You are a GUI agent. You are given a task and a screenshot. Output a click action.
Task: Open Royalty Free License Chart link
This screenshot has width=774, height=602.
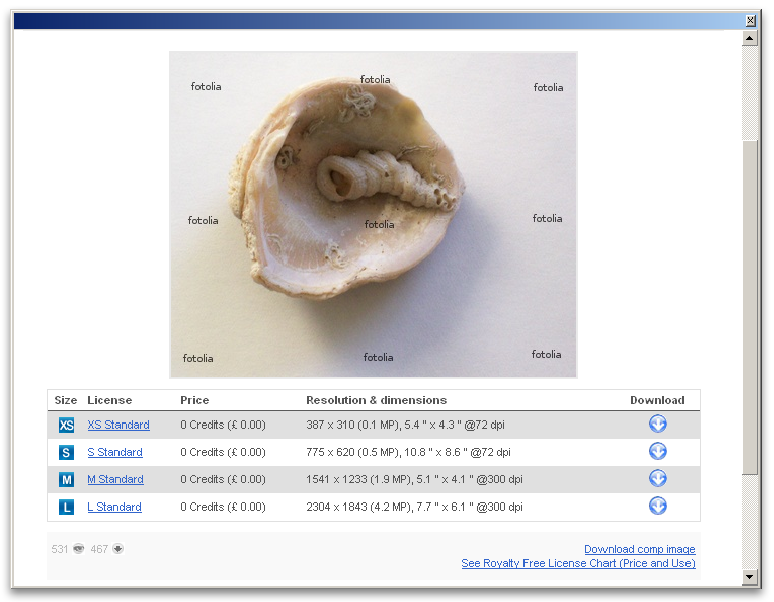coord(579,564)
